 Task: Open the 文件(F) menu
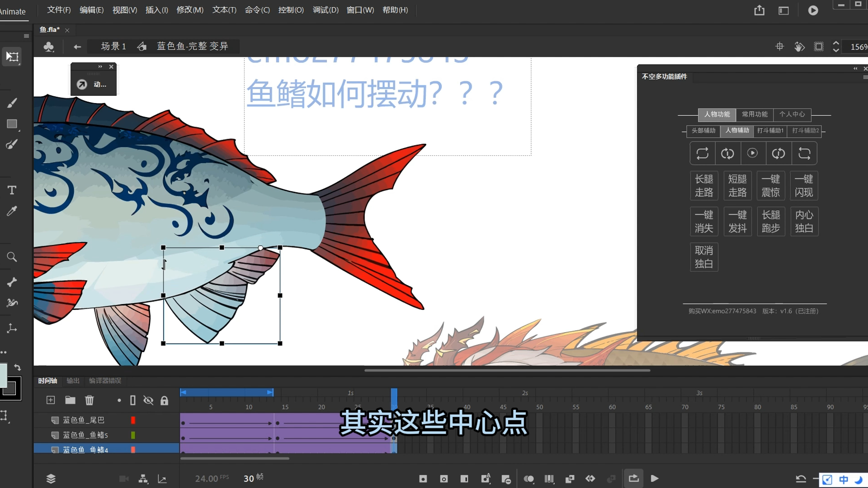pos(59,10)
